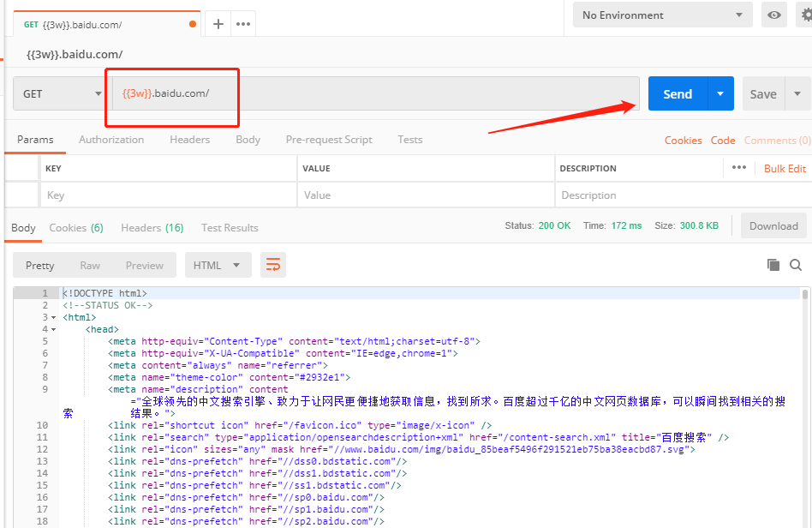Open the HTML format dropdown
Image resolution: width=812 pixels, height=528 pixels.
coord(218,266)
